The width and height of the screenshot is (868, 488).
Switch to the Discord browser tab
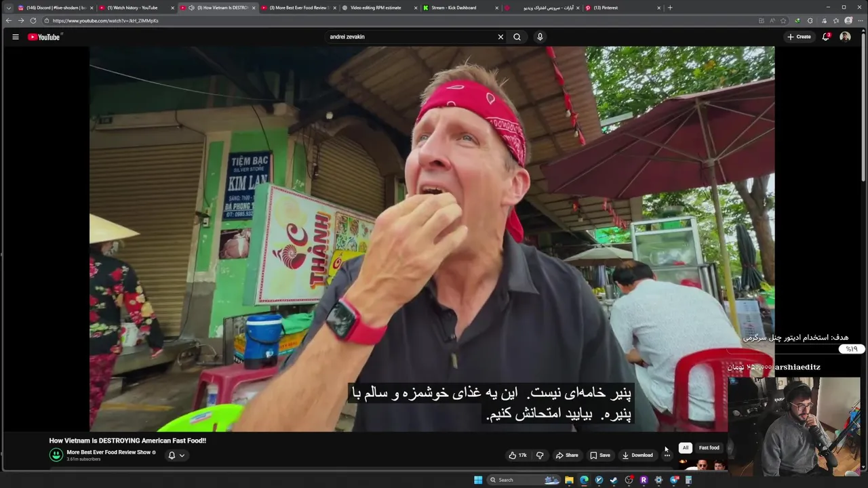(54, 7)
